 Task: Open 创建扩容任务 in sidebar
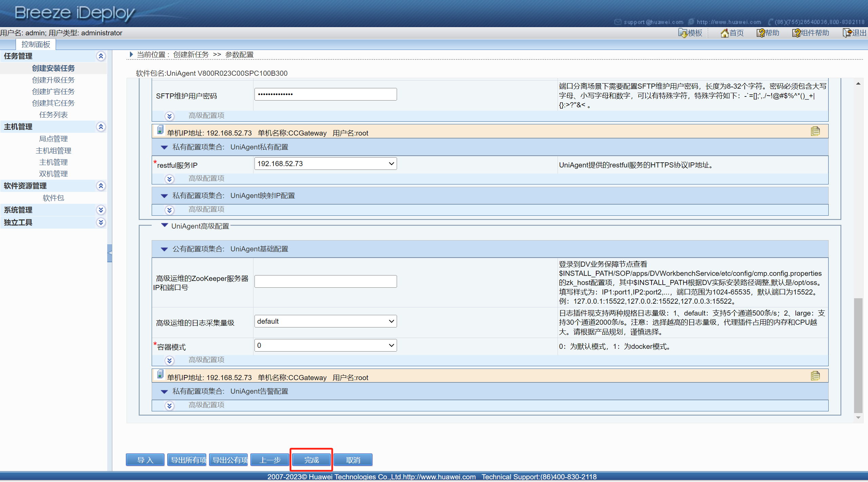point(53,91)
